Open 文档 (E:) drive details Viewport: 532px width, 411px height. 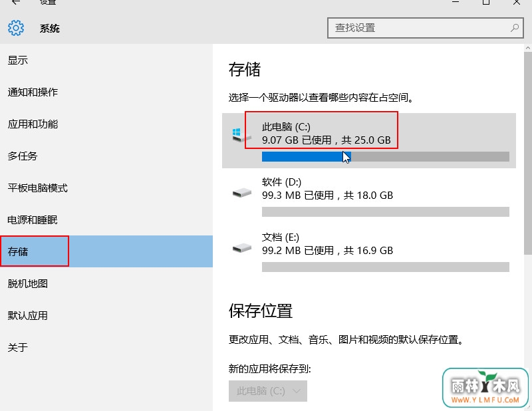(369, 251)
